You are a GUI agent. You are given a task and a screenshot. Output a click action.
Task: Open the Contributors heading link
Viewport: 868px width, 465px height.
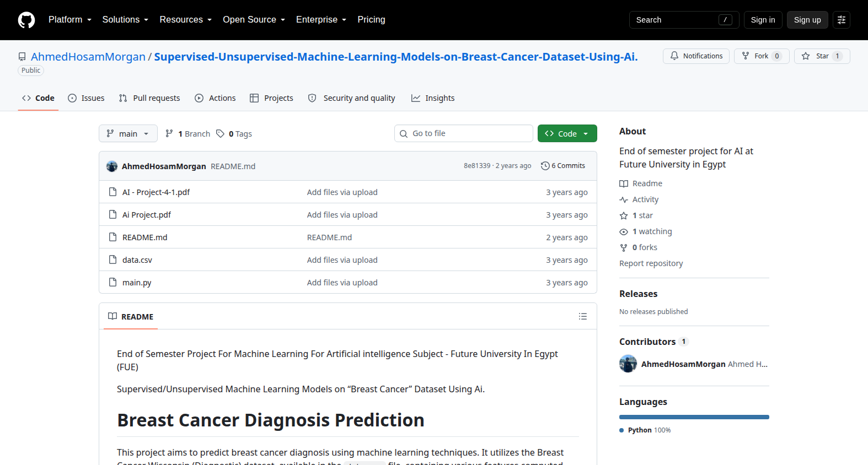click(654, 342)
